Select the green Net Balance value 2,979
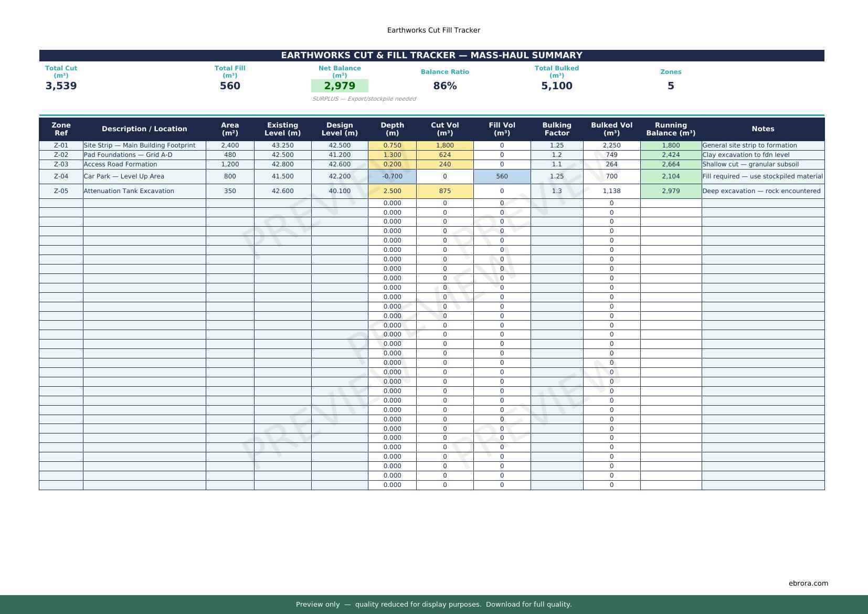The image size is (868, 614). pos(340,86)
